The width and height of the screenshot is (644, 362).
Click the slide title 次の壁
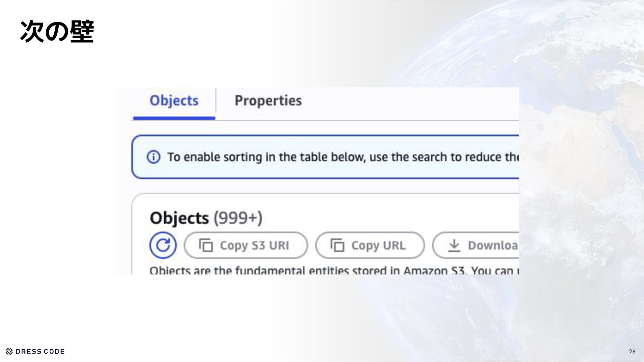coord(57,32)
